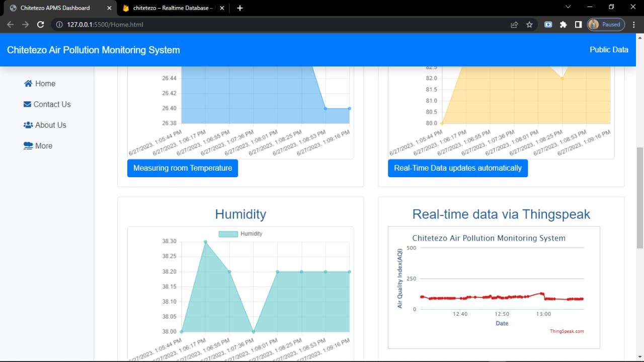Viewport: 644px width, 362px height.
Task: Click the Home house icon in sidebar
Action: [x=28, y=84]
